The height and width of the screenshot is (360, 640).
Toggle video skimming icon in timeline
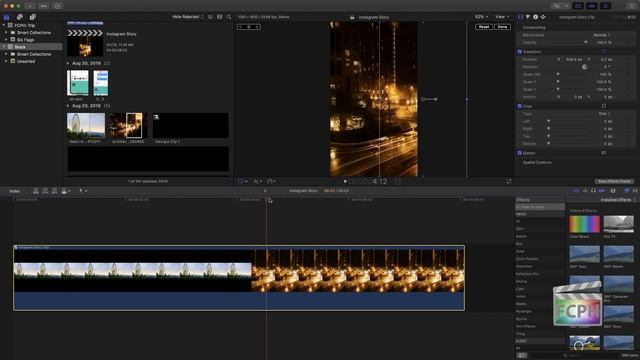pyautogui.click(x=576, y=191)
